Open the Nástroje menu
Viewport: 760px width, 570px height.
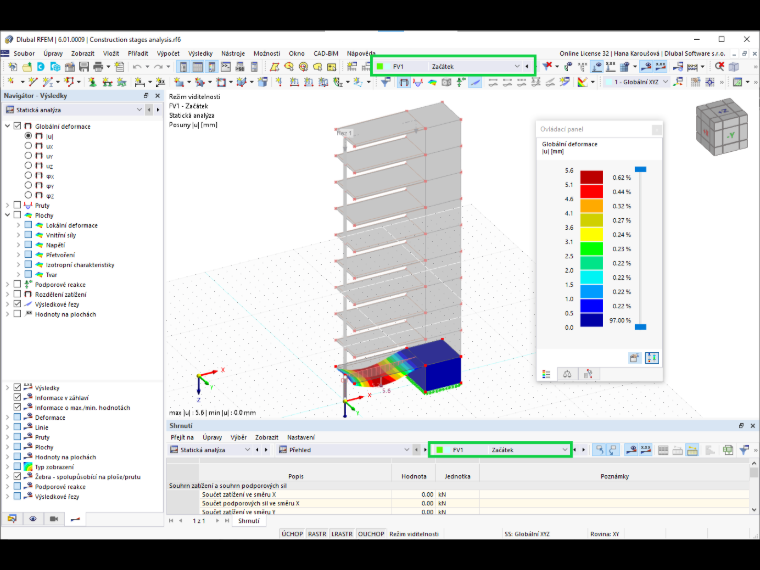(233, 53)
